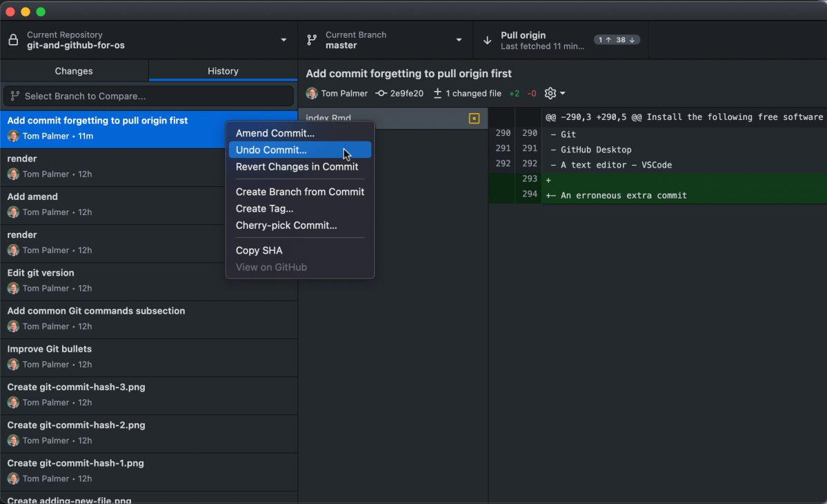This screenshot has width=827, height=504.
Task: Open the diff settings gear icon
Action: pos(550,93)
